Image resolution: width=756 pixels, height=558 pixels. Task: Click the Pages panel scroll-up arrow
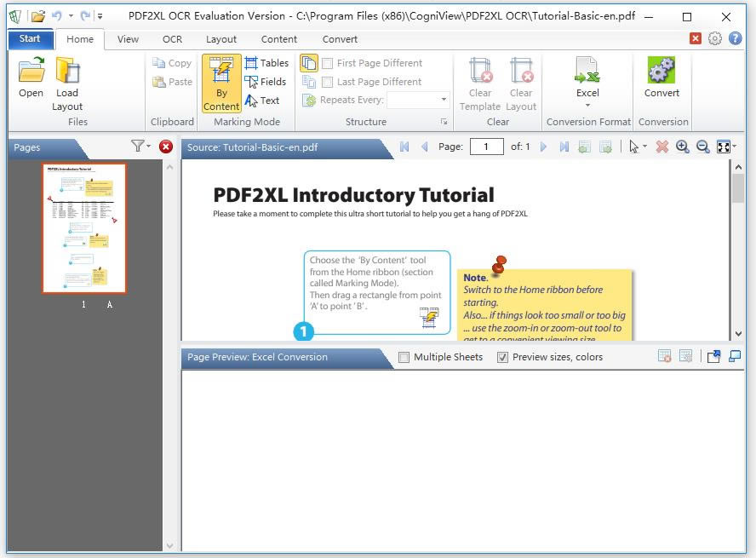169,167
